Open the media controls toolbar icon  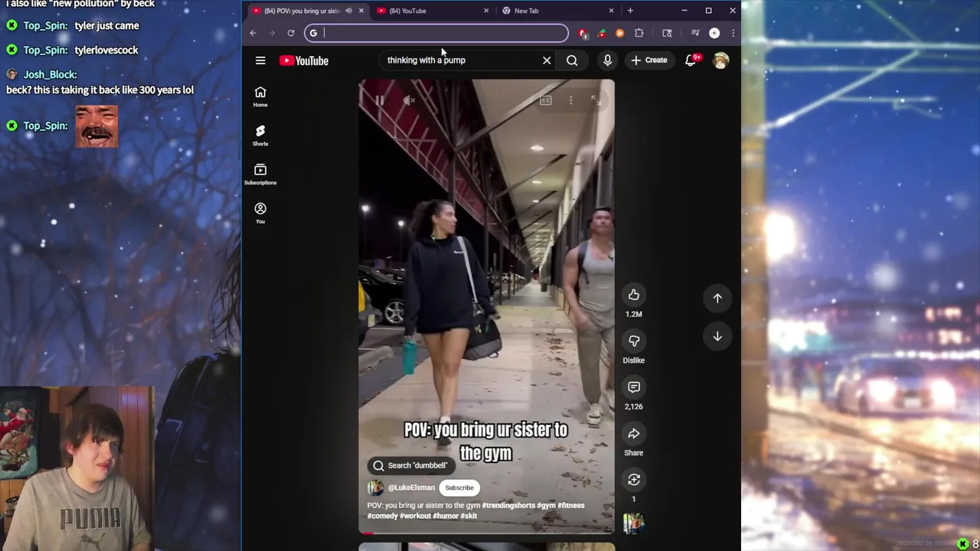point(695,33)
